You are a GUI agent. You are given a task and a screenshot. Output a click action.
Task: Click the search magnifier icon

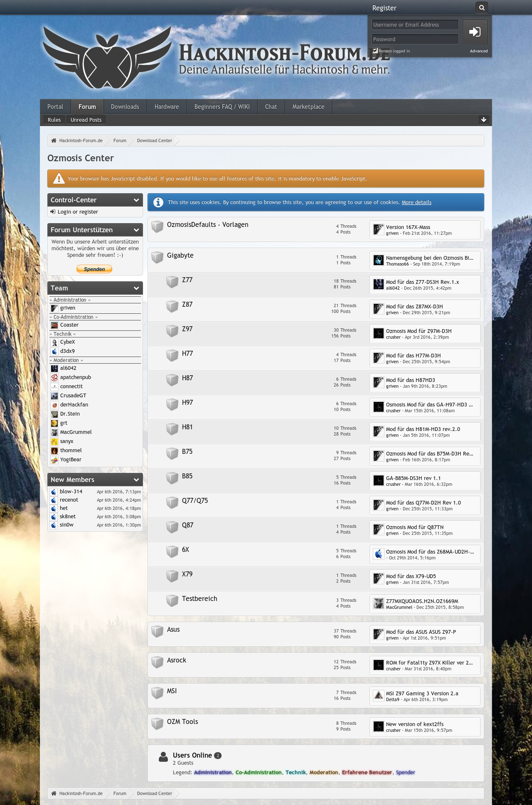pos(482,7)
